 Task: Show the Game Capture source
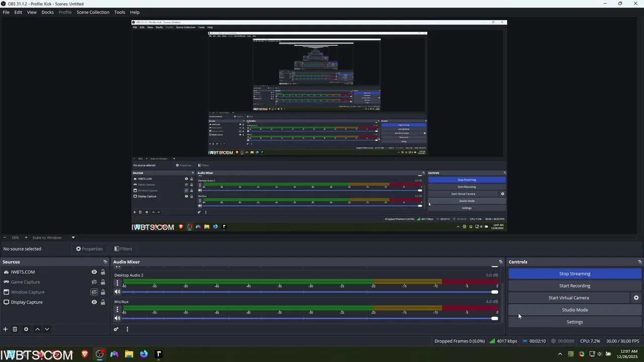point(94,282)
